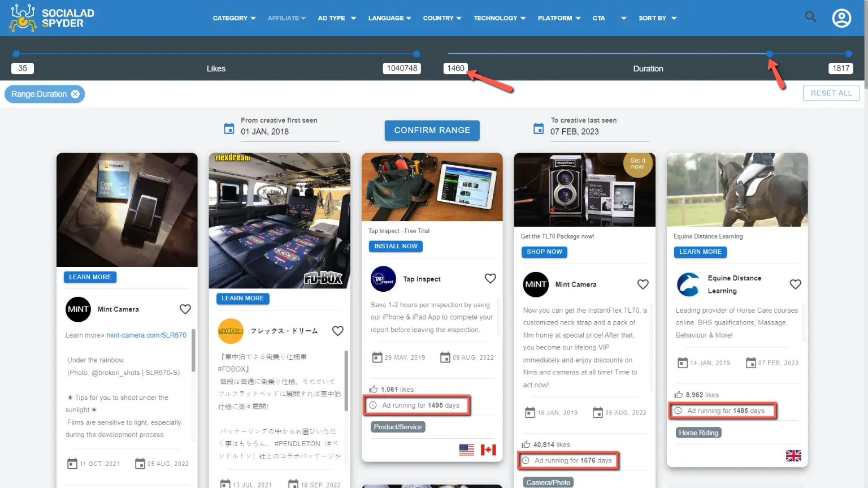Click the Duration slider's left handle
868x488 pixels.
770,54
